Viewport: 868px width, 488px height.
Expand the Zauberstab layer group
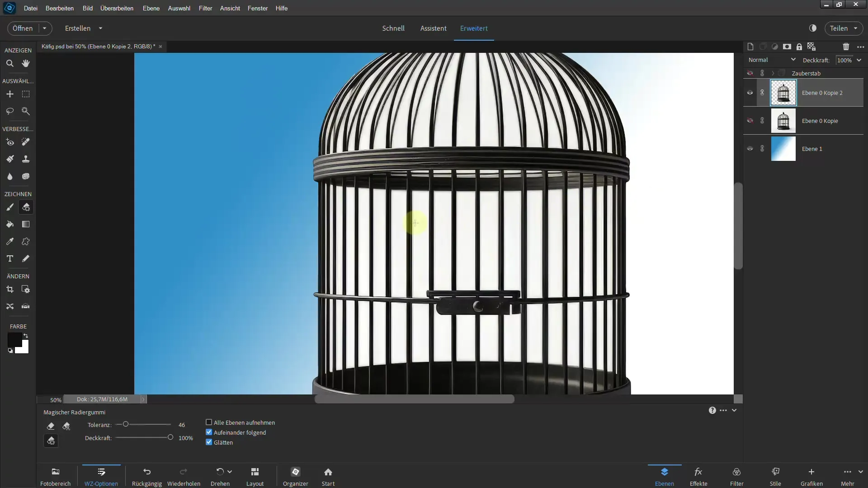773,73
